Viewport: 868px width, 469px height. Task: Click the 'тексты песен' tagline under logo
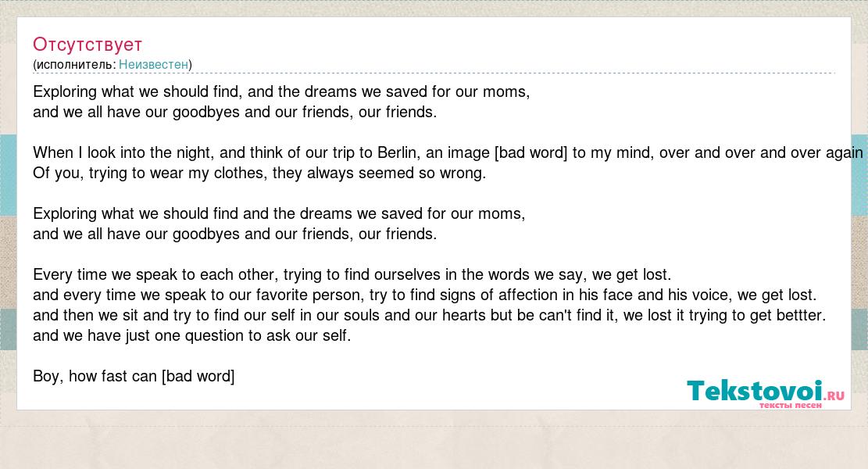[791, 406]
